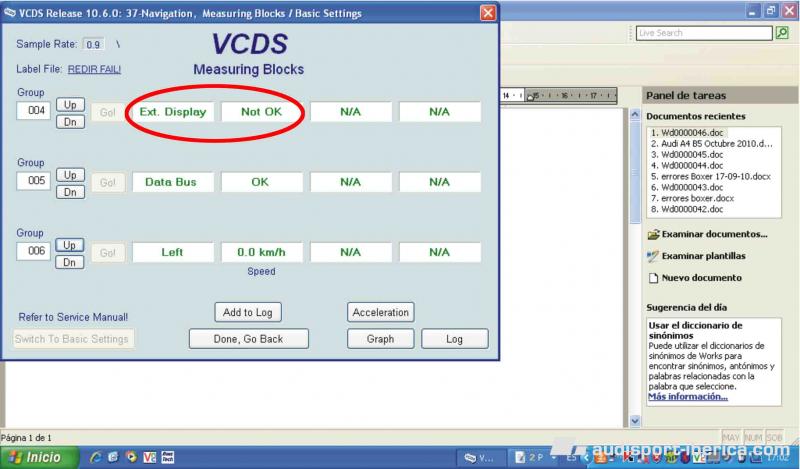Click the Group 006 number field
This screenshot has height=469, width=800.
(x=34, y=251)
